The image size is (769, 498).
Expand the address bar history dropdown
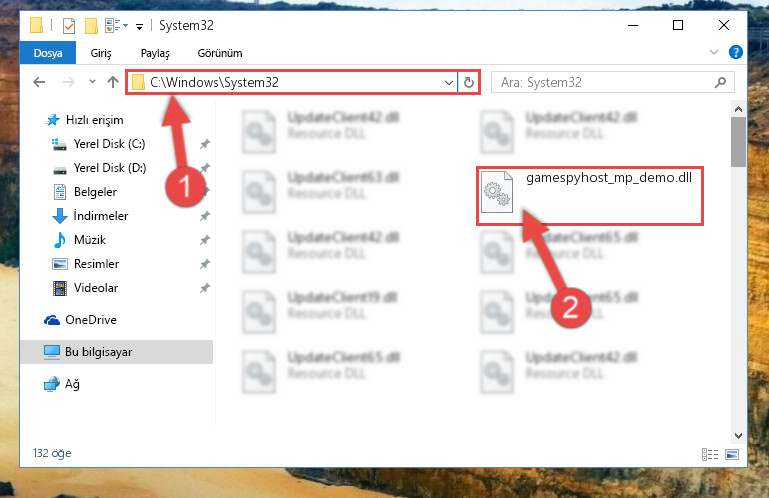coord(448,82)
